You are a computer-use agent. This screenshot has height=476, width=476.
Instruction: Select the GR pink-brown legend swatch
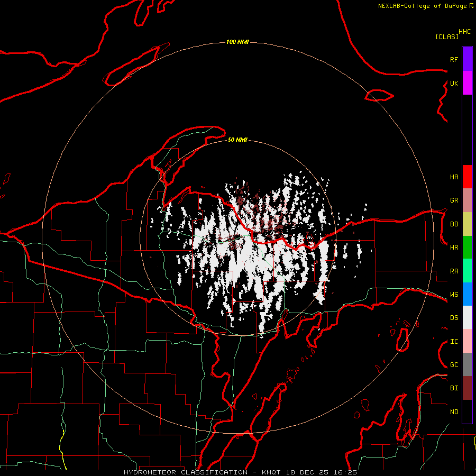coord(467,200)
